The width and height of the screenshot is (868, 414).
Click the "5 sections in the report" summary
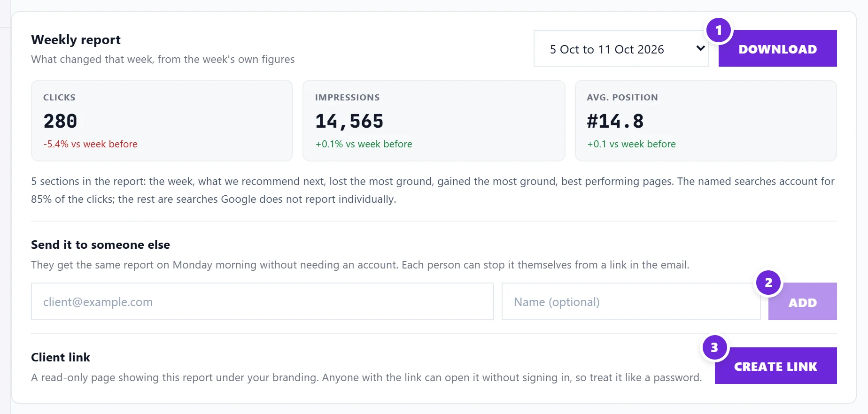tap(433, 190)
